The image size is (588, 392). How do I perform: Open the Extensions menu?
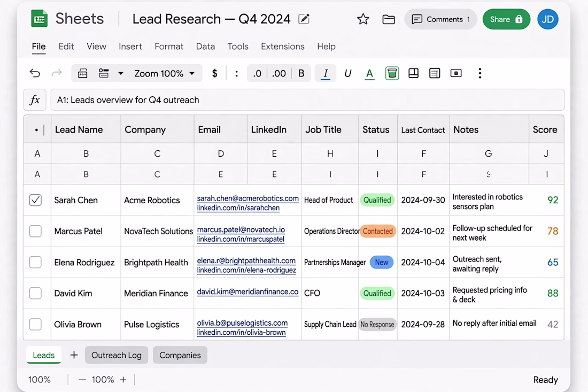pos(283,47)
